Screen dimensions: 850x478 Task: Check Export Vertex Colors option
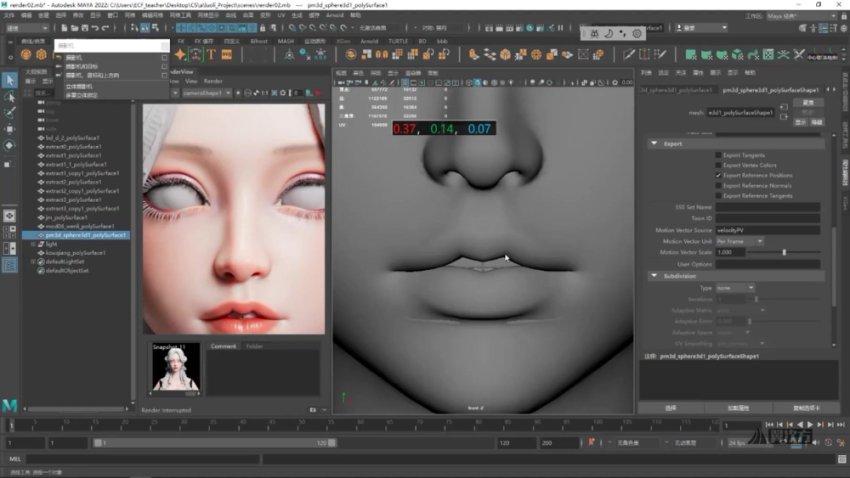click(x=718, y=166)
